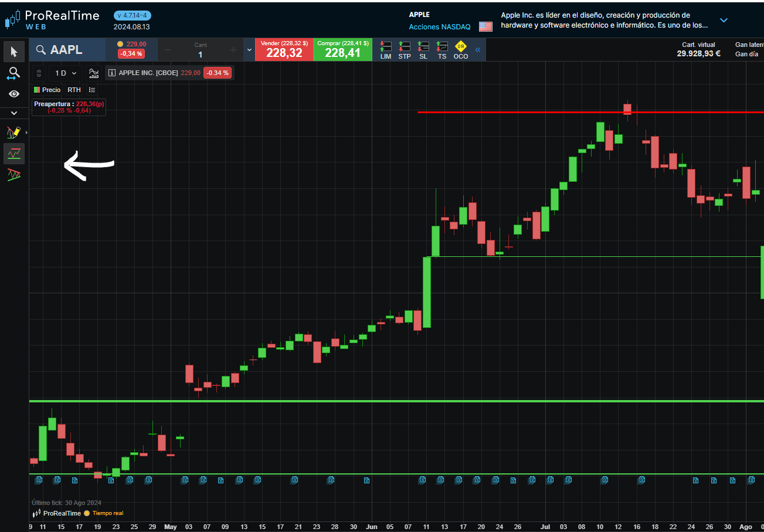
Task: Increase the order quantity with the plus
Action: click(x=233, y=50)
